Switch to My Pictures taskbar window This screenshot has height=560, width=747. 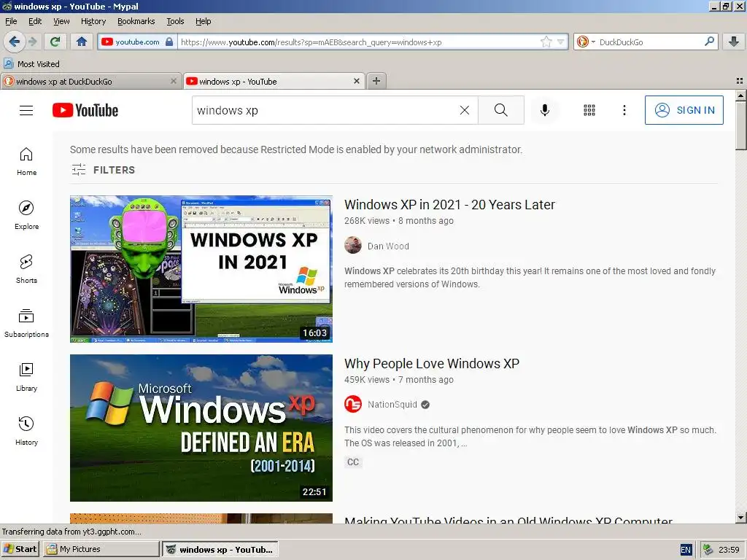[x=101, y=549]
